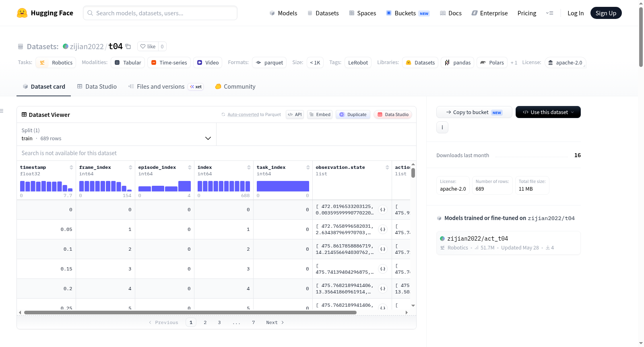The width and height of the screenshot is (644, 347).
Task: Open the zijian2022/act_t04 model card
Action: tap(508, 243)
